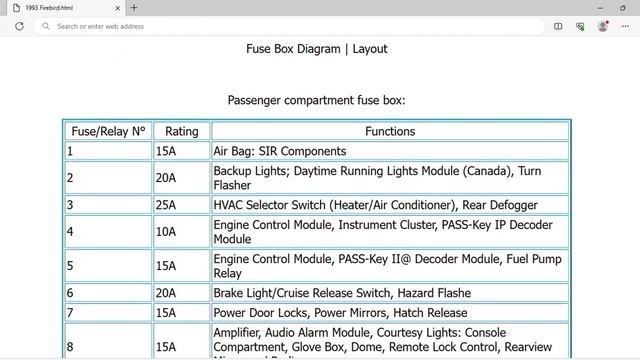The image size is (640, 360).
Task: Select the '15A' rating for fuse 7
Action: click(182, 313)
